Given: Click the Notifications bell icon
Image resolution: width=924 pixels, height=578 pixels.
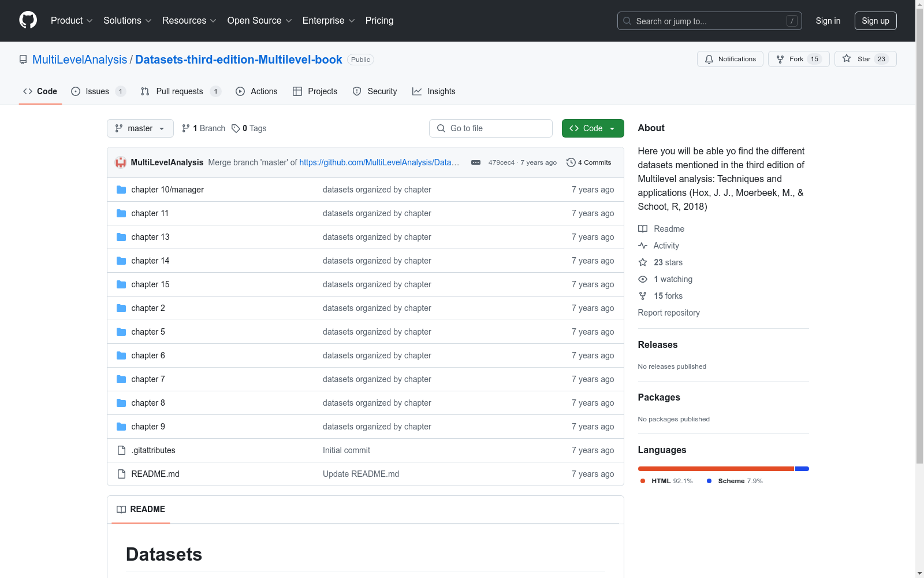Looking at the screenshot, I should (709, 59).
